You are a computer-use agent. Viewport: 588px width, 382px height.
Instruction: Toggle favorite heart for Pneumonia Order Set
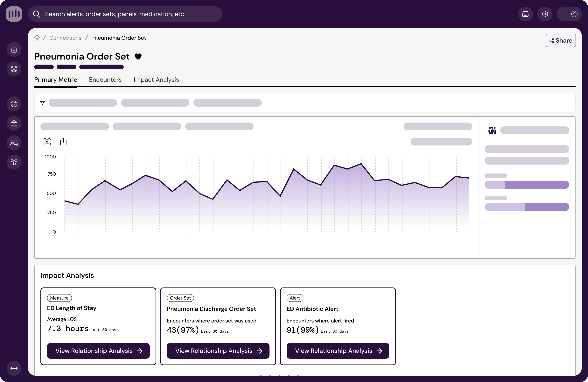coord(138,57)
